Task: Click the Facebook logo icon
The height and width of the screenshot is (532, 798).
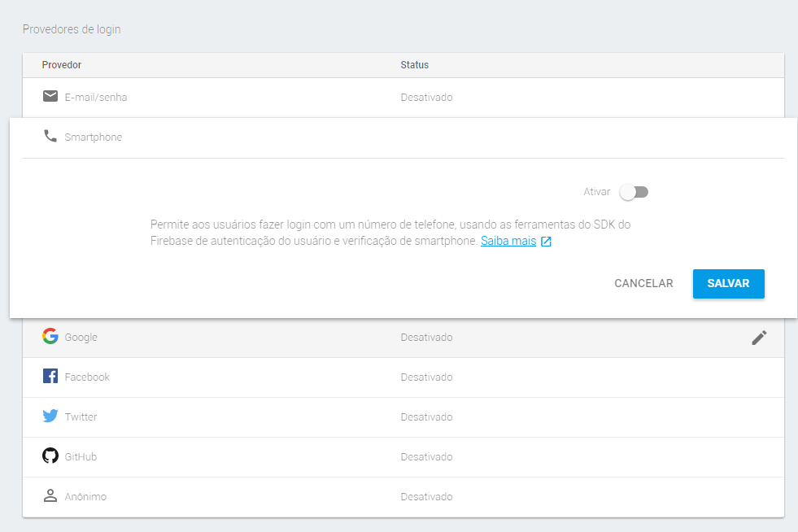Action: coord(50,377)
